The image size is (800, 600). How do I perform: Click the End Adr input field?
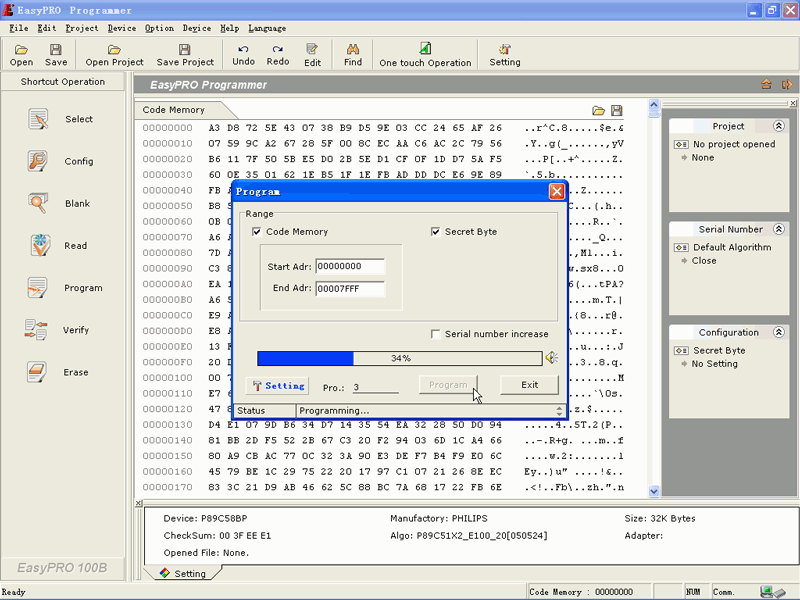click(350, 289)
